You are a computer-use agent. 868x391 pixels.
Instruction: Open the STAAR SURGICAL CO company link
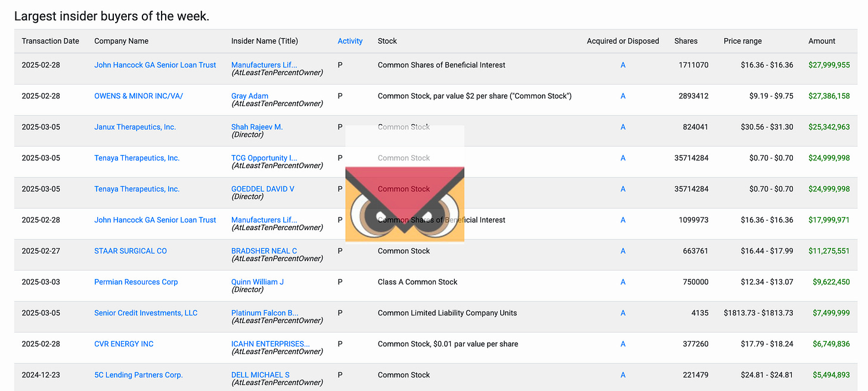(131, 251)
